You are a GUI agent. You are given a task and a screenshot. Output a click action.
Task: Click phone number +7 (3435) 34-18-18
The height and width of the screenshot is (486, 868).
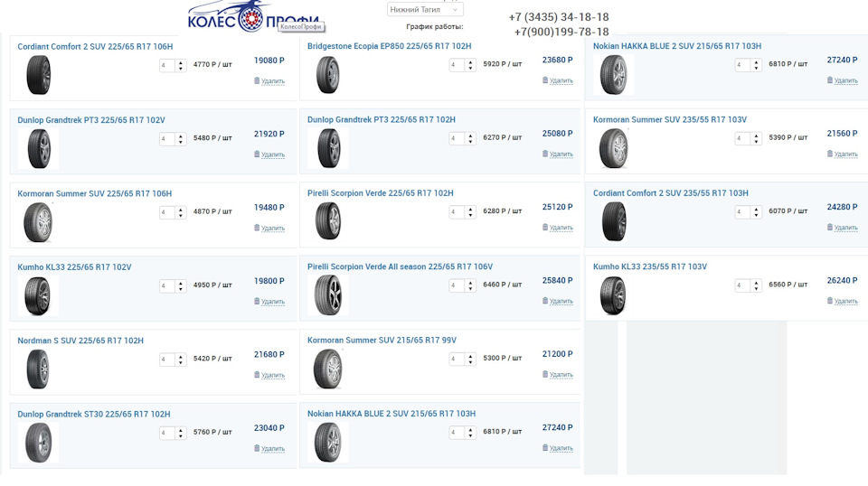[x=559, y=17]
